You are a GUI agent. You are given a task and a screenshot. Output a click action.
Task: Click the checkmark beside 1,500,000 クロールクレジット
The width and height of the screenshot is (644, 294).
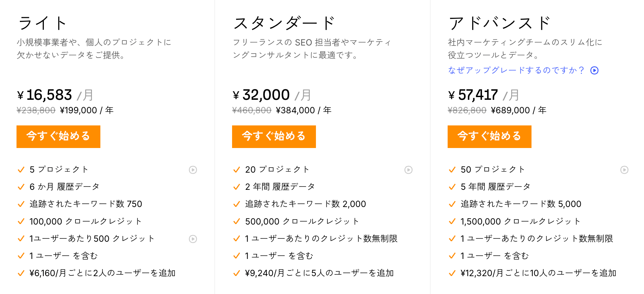pyautogui.click(x=452, y=222)
